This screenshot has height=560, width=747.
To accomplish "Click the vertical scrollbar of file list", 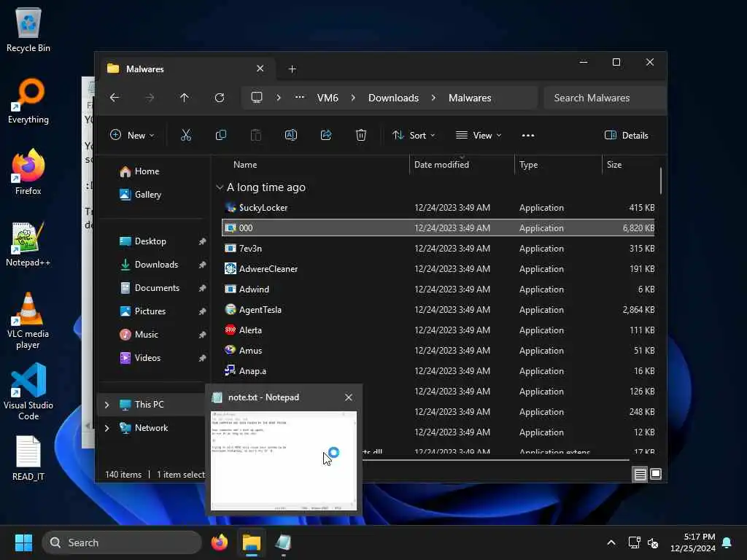I will pos(661,181).
